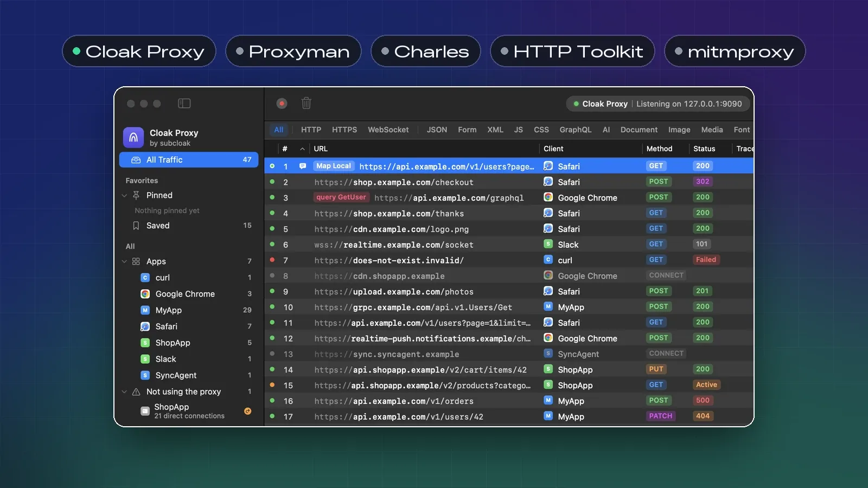Select the All filter tab

click(279, 130)
